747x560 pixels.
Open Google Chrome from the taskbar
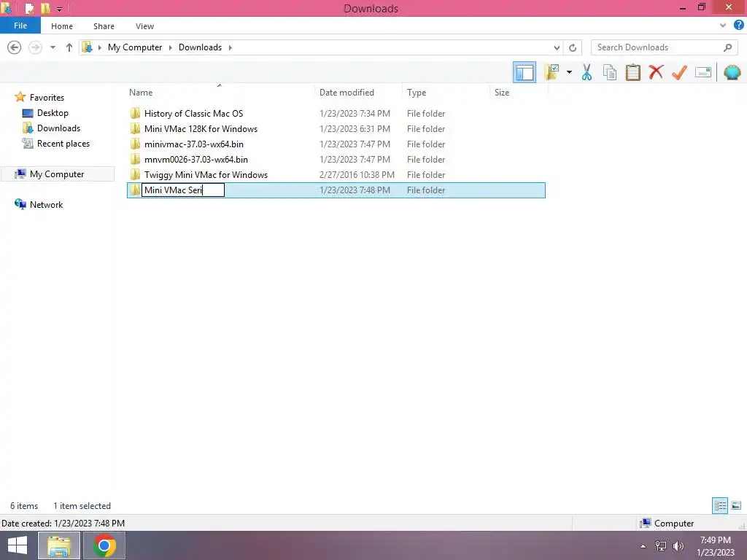click(104, 545)
